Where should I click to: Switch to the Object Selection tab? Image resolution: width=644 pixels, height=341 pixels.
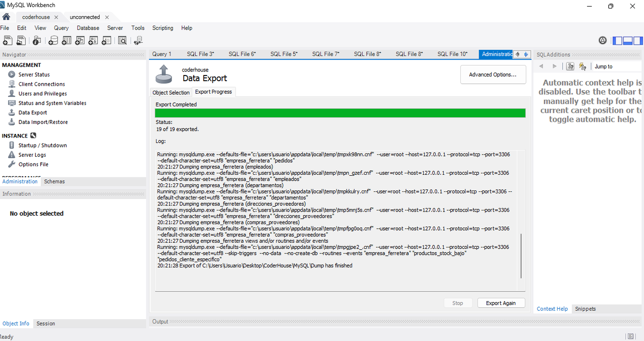[171, 93]
